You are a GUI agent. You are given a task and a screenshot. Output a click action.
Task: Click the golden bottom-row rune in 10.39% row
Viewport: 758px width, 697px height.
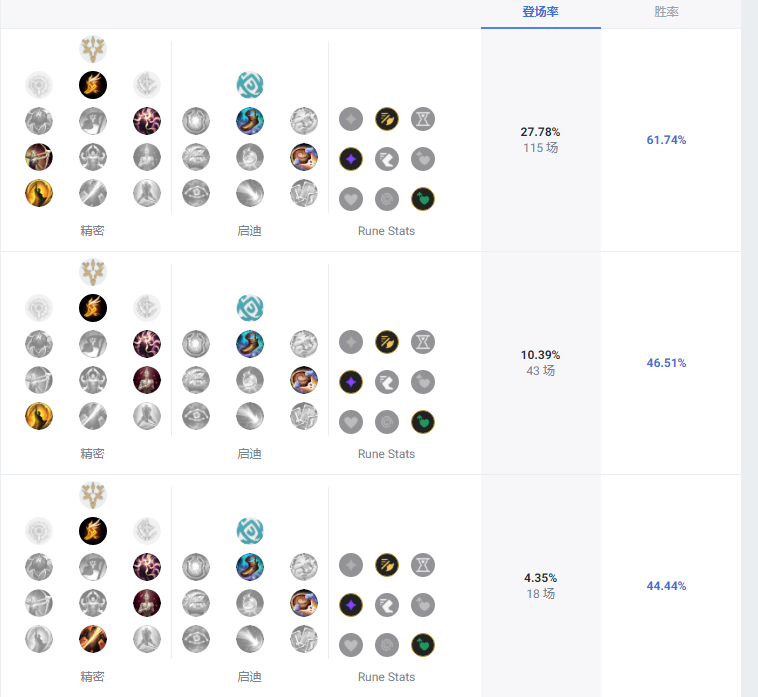tap(39, 416)
